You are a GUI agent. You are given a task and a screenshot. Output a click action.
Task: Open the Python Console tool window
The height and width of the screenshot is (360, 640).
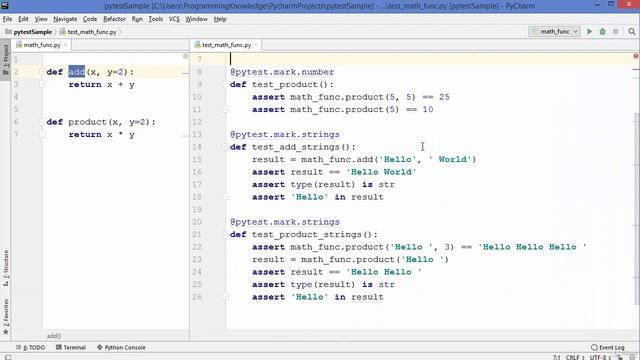(x=121, y=347)
